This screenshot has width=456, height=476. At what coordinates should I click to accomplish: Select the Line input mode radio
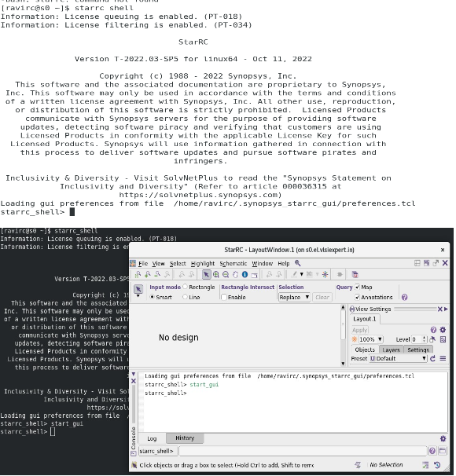(185, 297)
